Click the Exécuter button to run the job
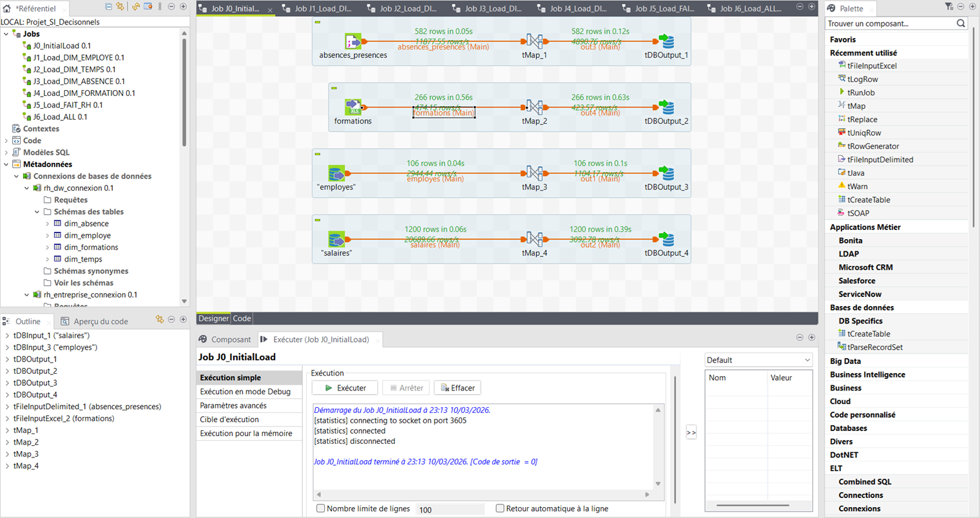This screenshot has height=518, width=980. point(344,387)
